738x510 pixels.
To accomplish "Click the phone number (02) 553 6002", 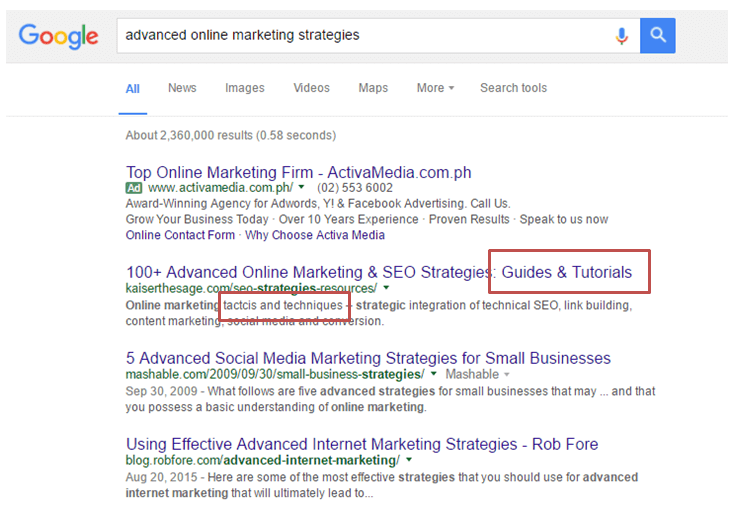I will coord(355,188).
